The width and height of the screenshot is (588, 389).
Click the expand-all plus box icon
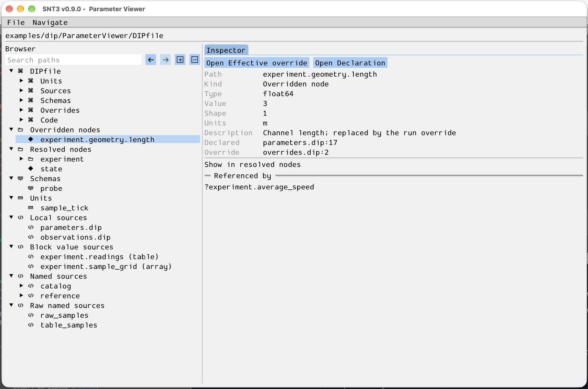click(180, 60)
